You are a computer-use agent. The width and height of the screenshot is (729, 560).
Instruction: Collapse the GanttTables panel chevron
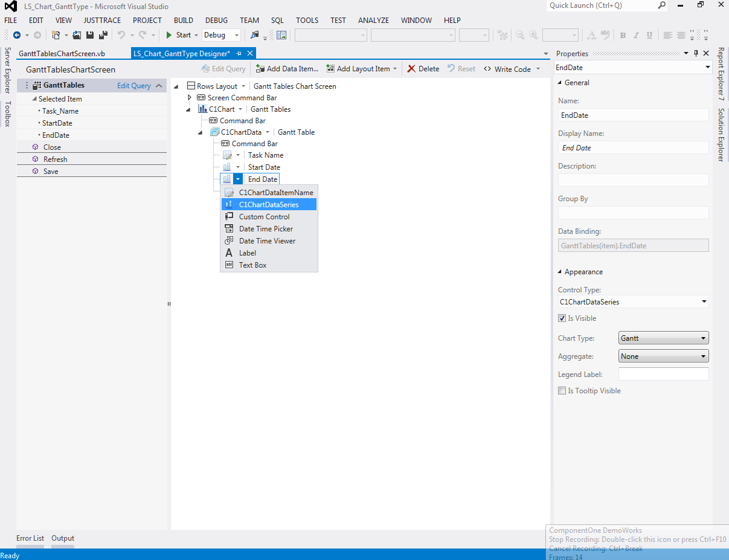tap(159, 86)
